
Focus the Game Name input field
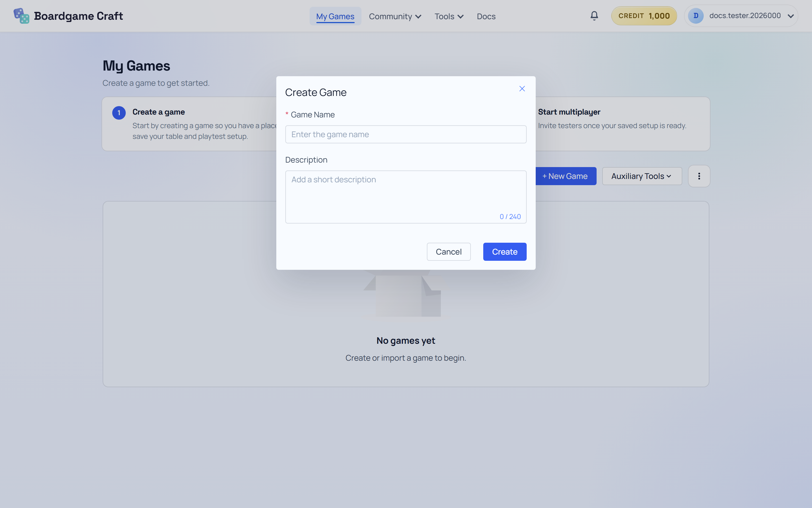pos(406,134)
